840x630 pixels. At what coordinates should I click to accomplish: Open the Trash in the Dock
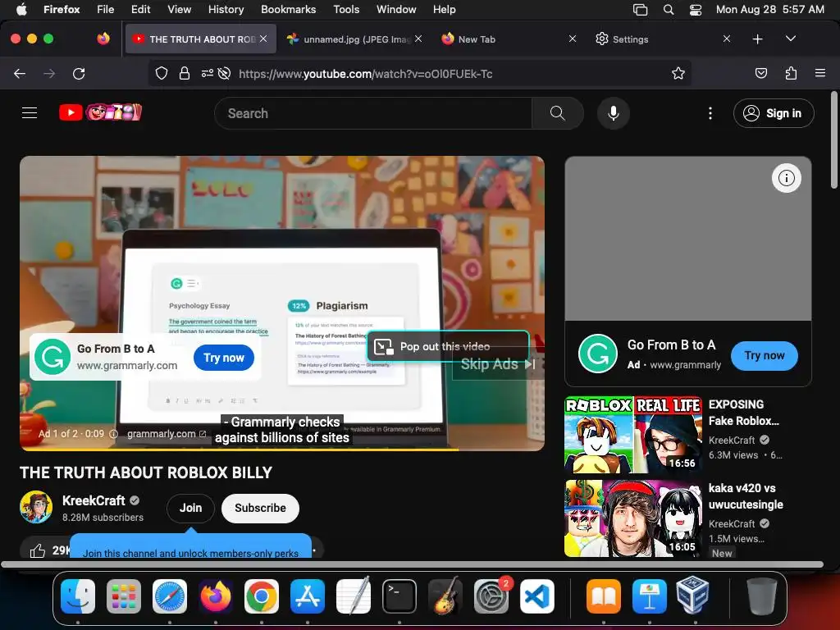pyautogui.click(x=762, y=596)
